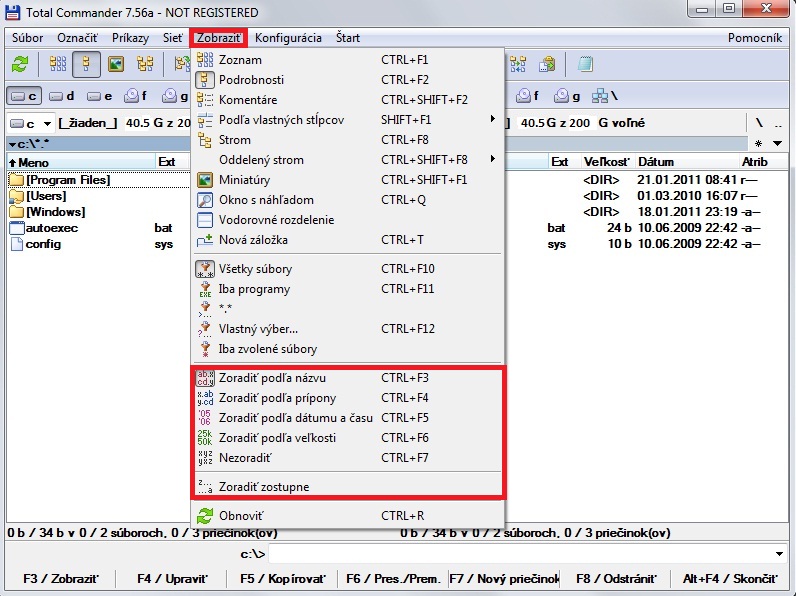The height and width of the screenshot is (596, 796).
Task: Toggle Zoradiť zostupne option
Action: click(x=348, y=487)
